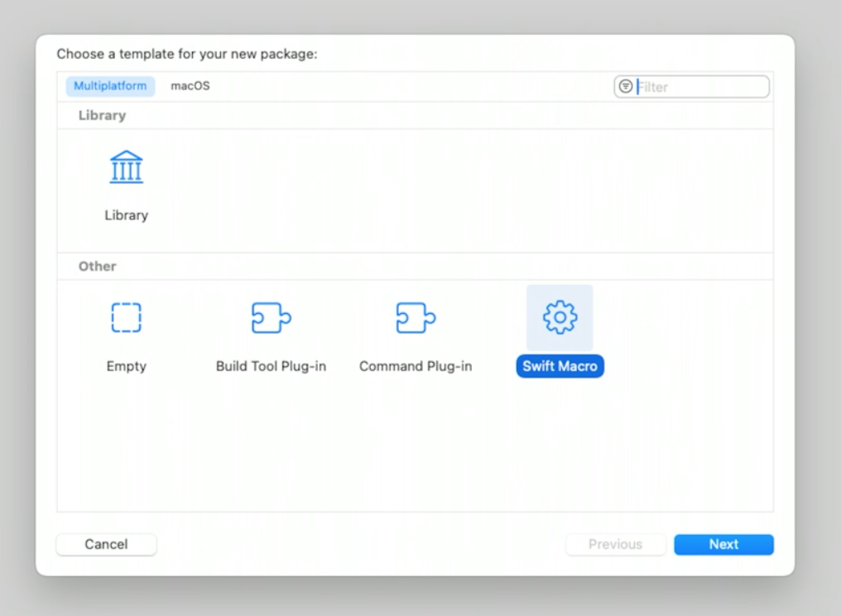The height and width of the screenshot is (616, 841).
Task: Switch to the Multiplatform tab
Action: pos(110,86)
